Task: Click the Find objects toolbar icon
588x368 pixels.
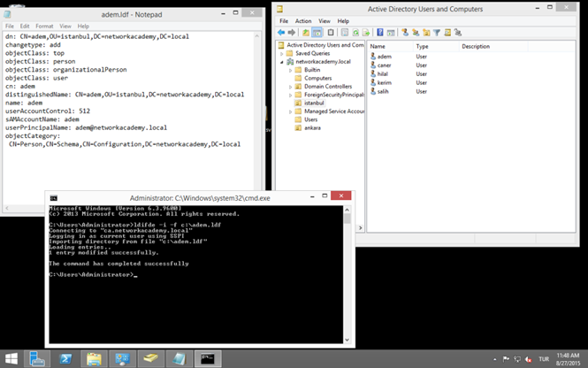Action: tap(447, 33)
